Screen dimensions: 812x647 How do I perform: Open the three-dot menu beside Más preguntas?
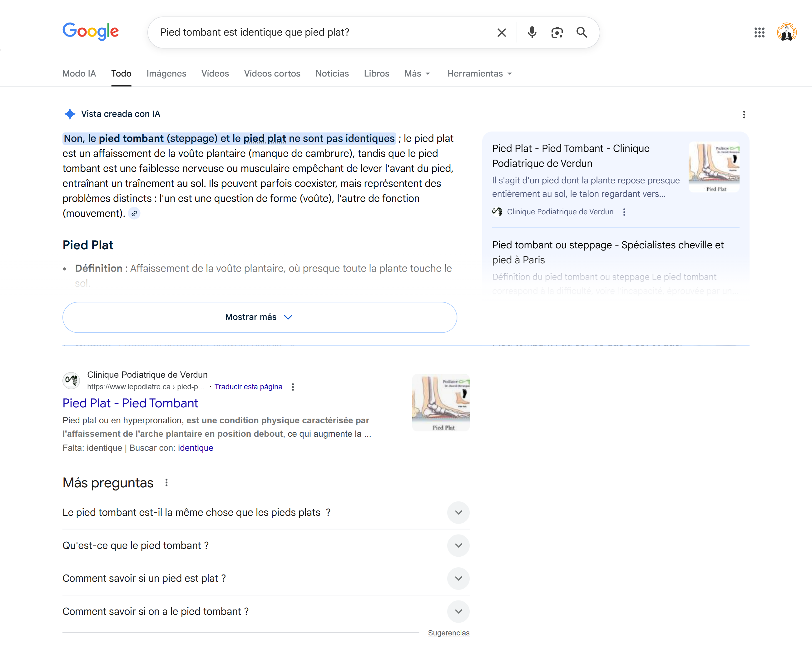pos(166,483)
